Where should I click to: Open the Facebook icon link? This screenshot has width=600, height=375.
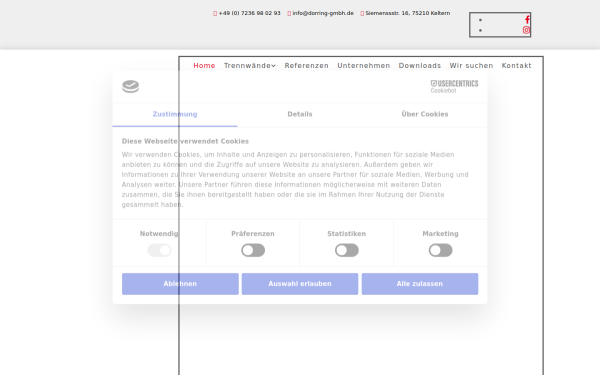[x=527, y=20]
